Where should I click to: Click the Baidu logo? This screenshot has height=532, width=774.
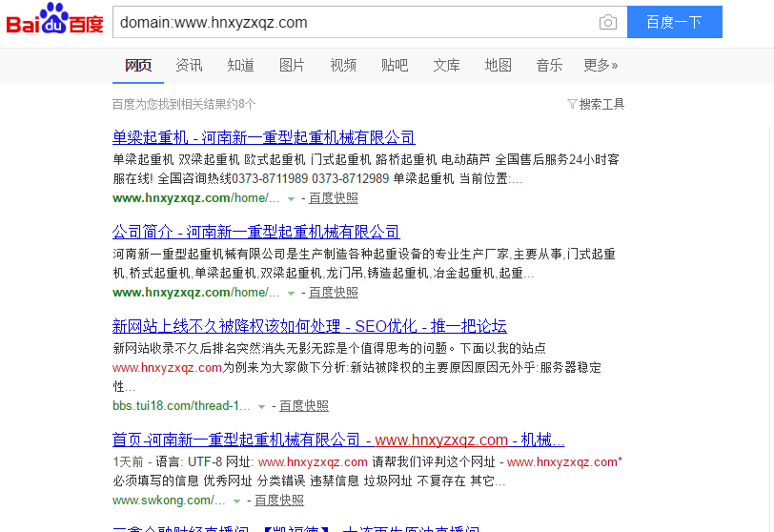pos(54,19)
